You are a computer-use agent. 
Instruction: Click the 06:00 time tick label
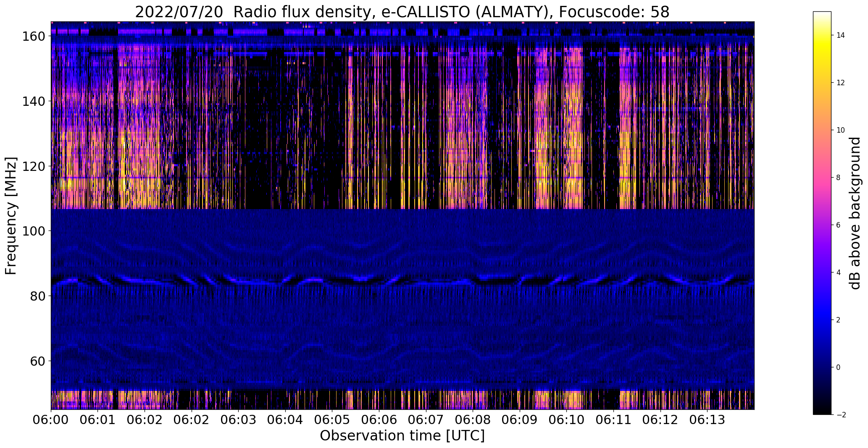click(51, 420)
